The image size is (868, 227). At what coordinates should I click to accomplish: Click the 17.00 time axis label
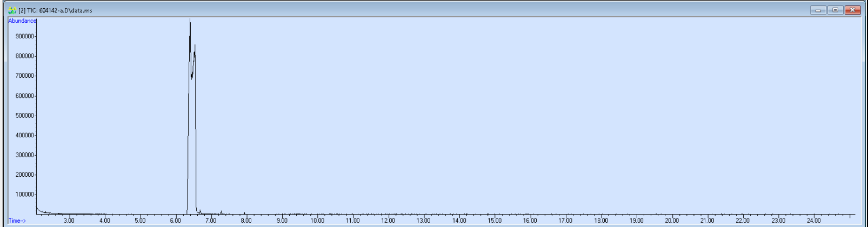[x=565, y=221]
